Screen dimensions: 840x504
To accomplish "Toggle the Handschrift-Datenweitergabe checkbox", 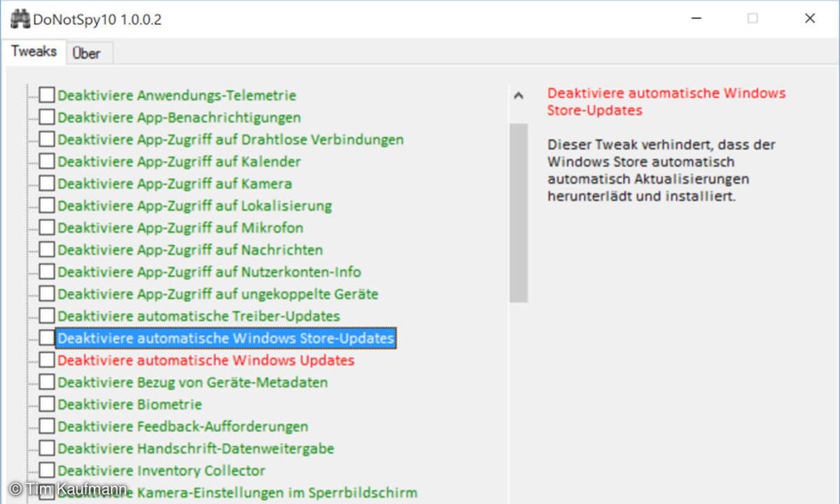I will point(46,448).
